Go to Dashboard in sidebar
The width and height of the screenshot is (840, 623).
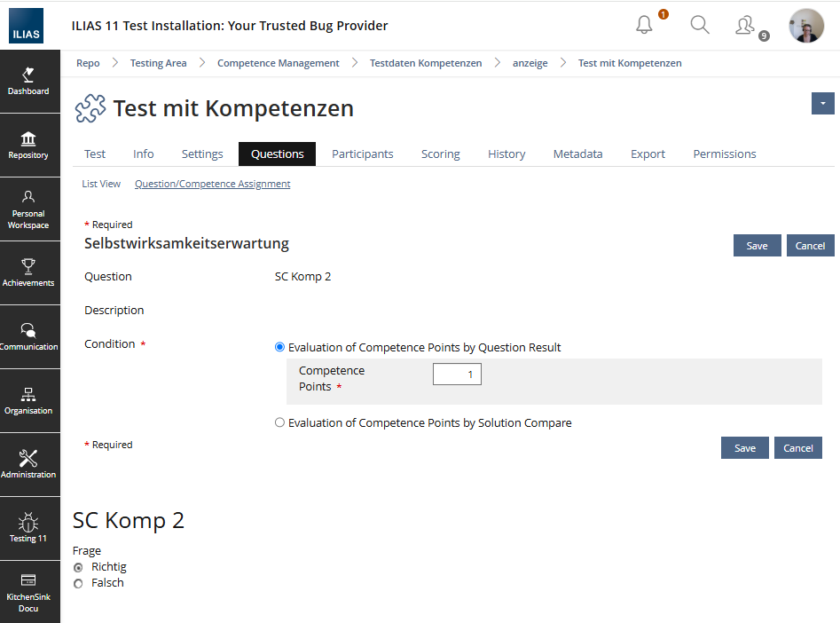click(x=28, y=82)
